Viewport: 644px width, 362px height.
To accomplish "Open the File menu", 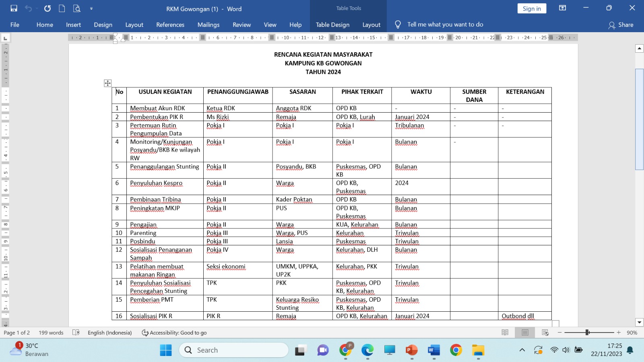I will (x=15, y=25).
